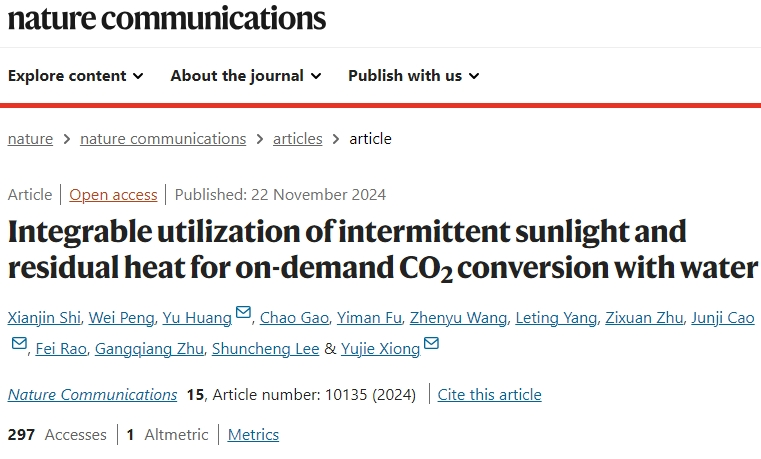Expand the Explore content dropdown

pyautogui.click(x=76, y=76)
